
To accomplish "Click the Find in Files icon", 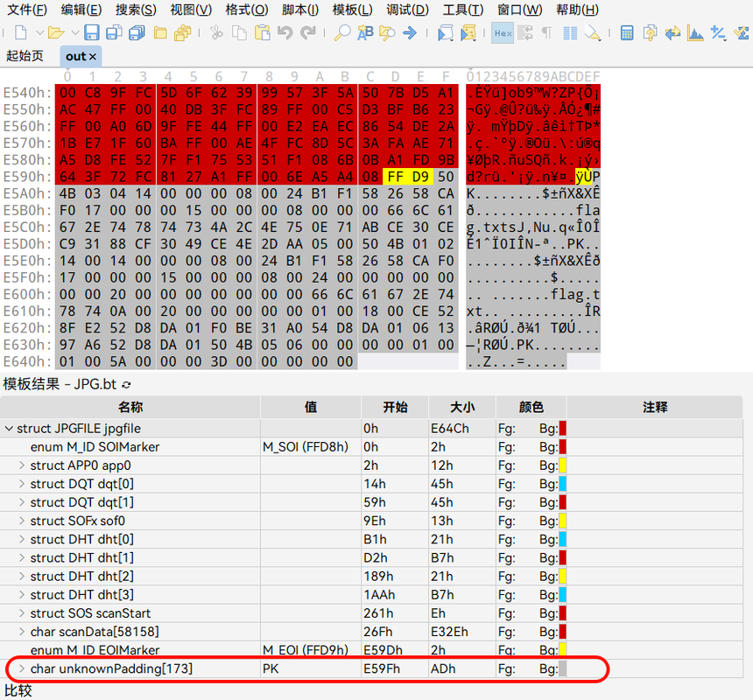I will (387, 32).
